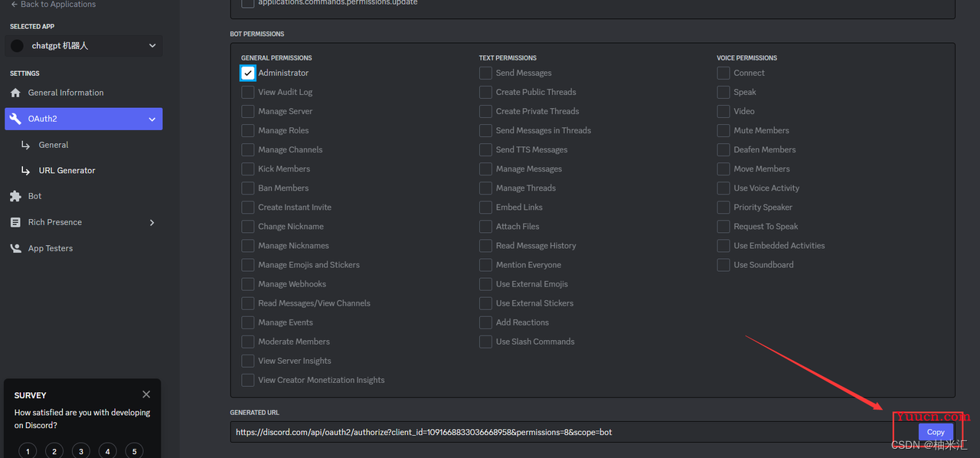Tick Use Voice Activity checkbox

coord(724,188)
